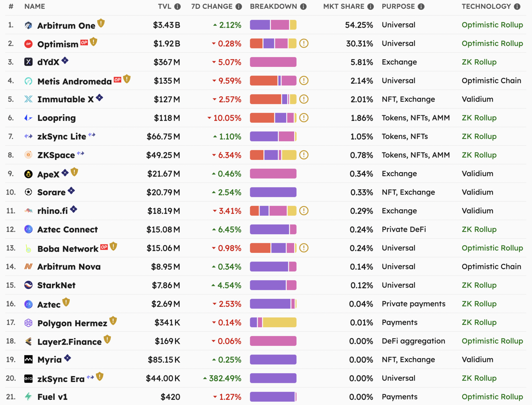Open the ZK Rollup link for dYdX
Viewport: 532px width, 405px height.
tap(479, 62)
